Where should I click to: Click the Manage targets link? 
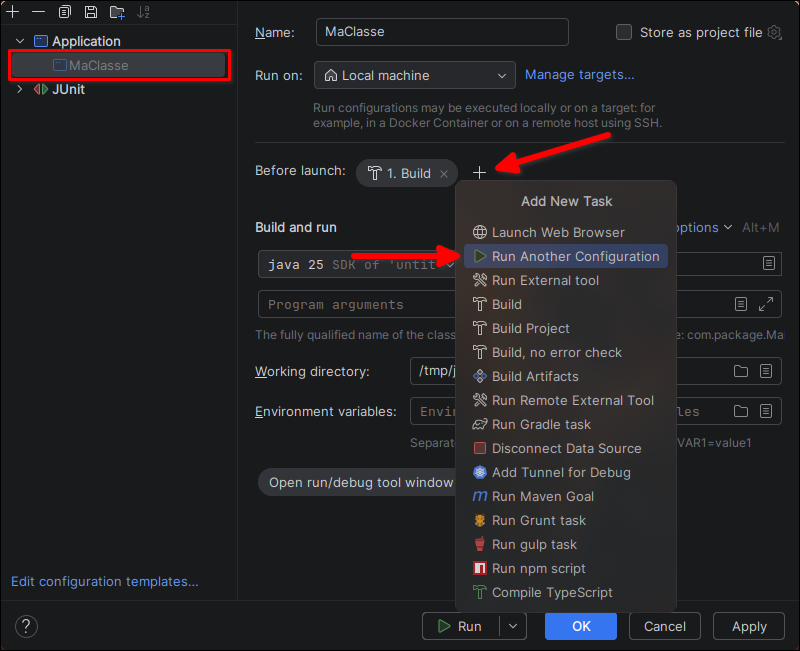point(579,74)
